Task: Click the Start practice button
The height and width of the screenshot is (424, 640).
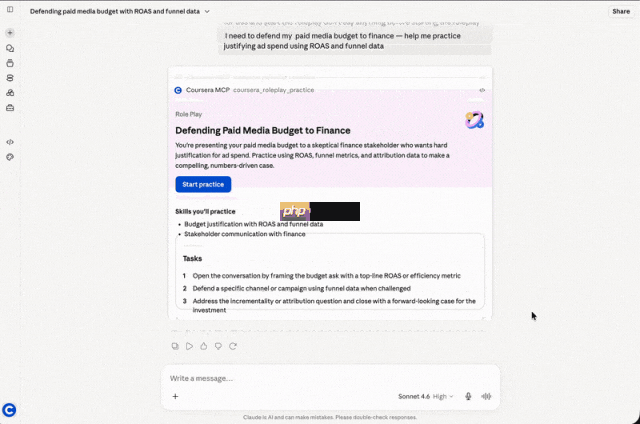Action: point(203,184)
